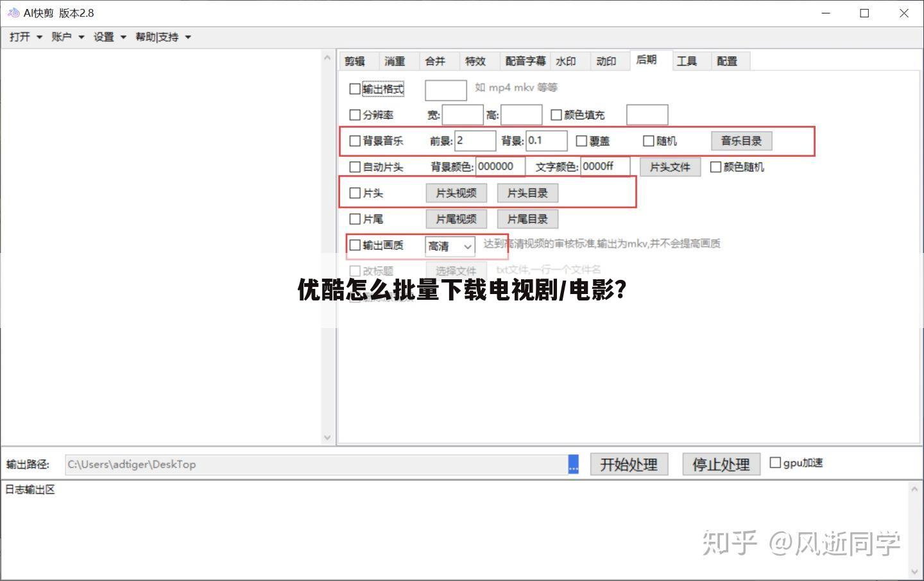The image size is (924, 581).
Task: Click the log area scroll down arrow
Action: point(914,571)
